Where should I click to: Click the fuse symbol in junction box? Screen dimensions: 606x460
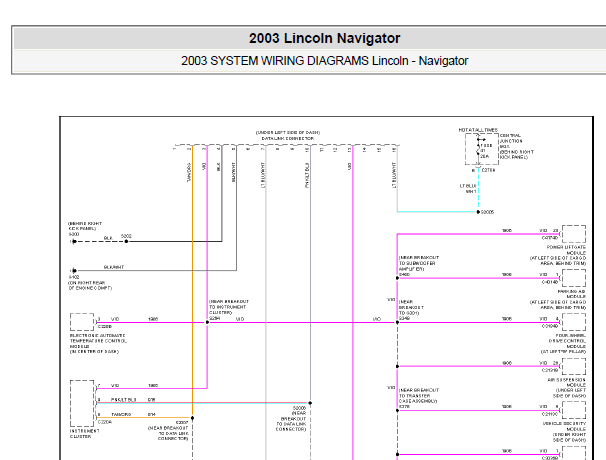point(478,149)
